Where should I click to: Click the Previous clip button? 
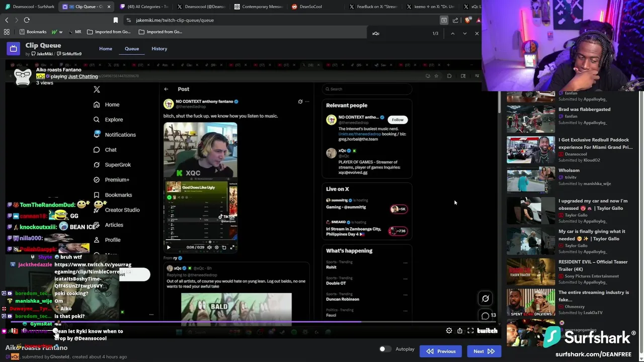[x=441, y=351]
